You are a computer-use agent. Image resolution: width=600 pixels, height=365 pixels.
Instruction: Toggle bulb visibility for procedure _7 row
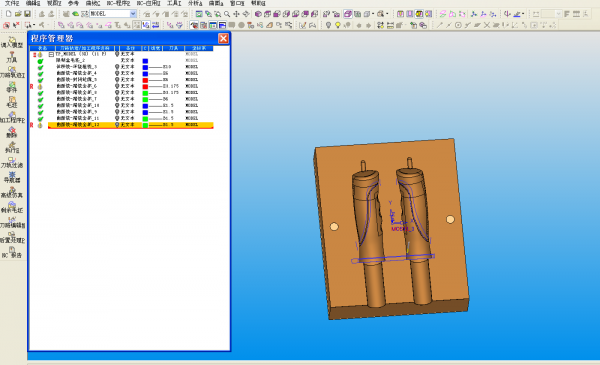[117, 99]
